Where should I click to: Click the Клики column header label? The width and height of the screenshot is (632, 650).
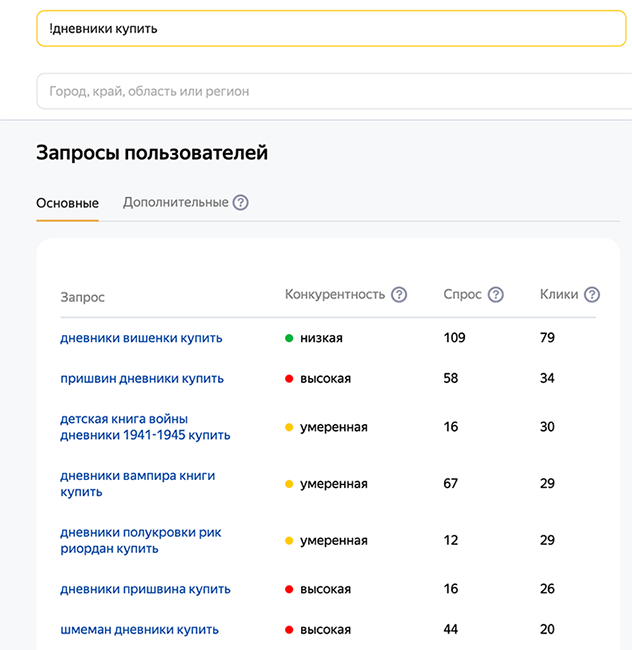tap(558, 295)
